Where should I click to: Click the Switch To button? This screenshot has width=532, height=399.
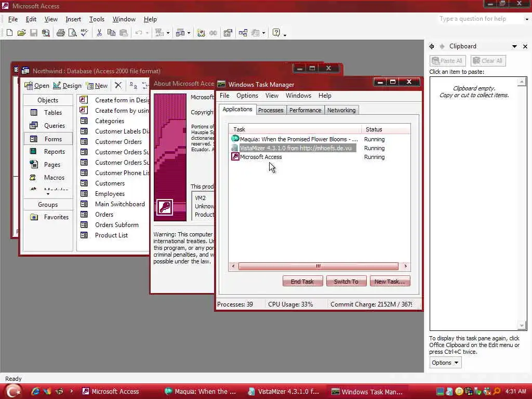[x=346, y=281]
